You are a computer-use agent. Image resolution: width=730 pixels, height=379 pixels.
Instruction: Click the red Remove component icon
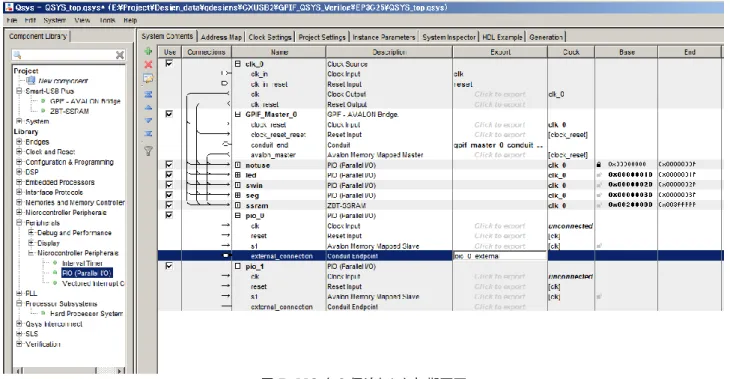148,65
